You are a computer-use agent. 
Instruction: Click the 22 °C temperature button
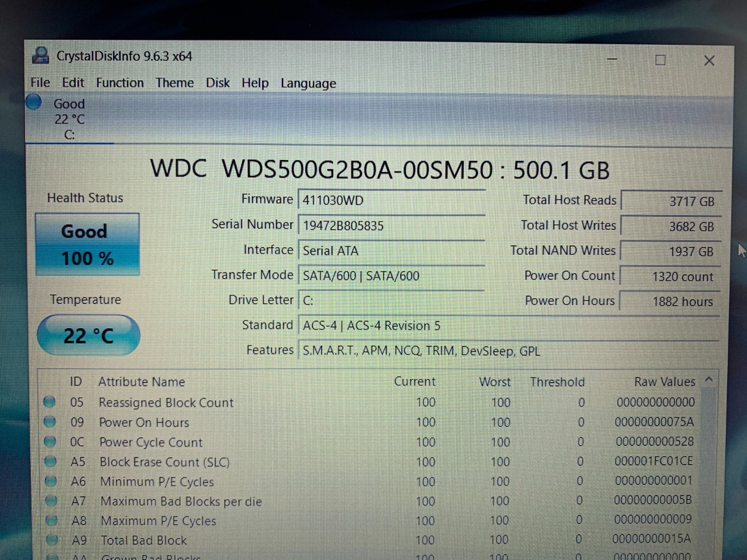[x=89, y=335]
